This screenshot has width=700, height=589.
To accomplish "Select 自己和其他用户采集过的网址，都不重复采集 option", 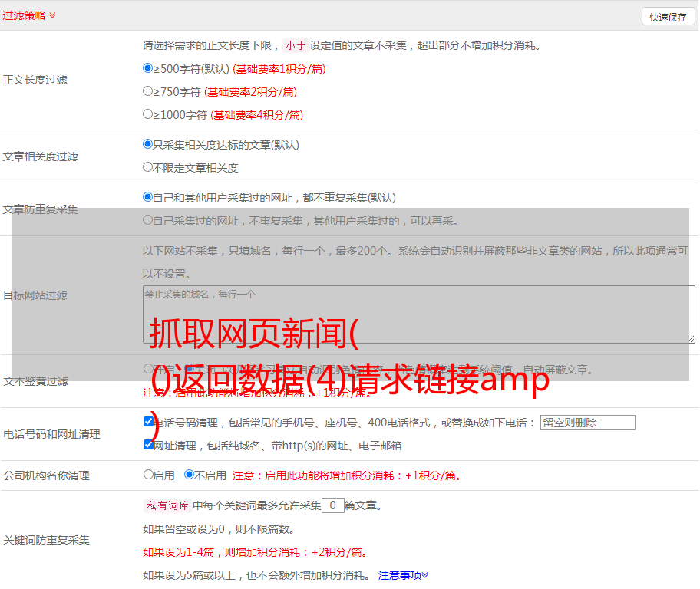I will pyautogui.click(x=147, y=197).
